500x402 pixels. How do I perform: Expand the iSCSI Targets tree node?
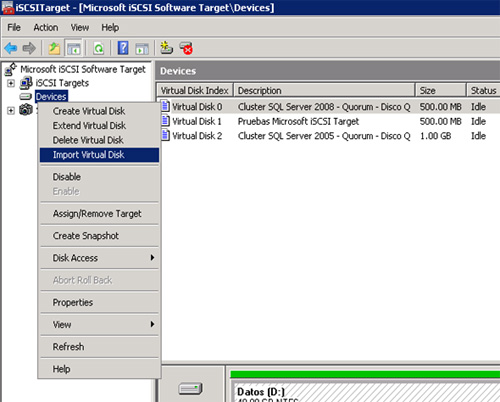11,83
